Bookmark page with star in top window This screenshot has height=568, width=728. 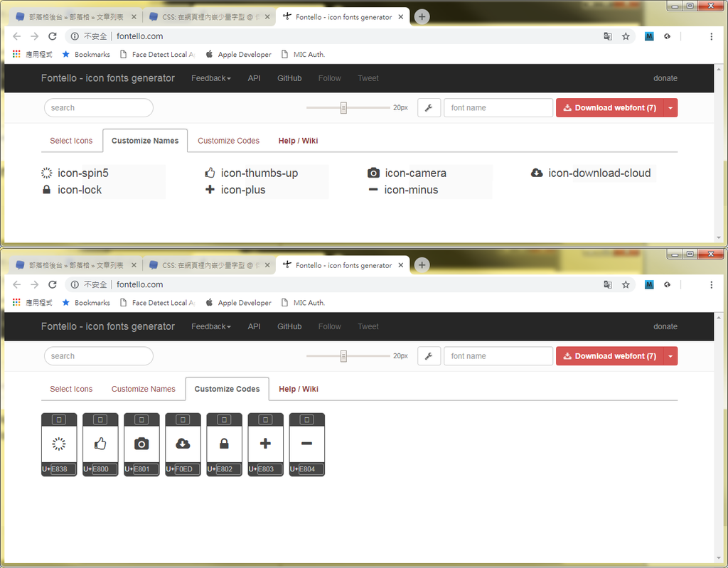[x=626, y=36]
